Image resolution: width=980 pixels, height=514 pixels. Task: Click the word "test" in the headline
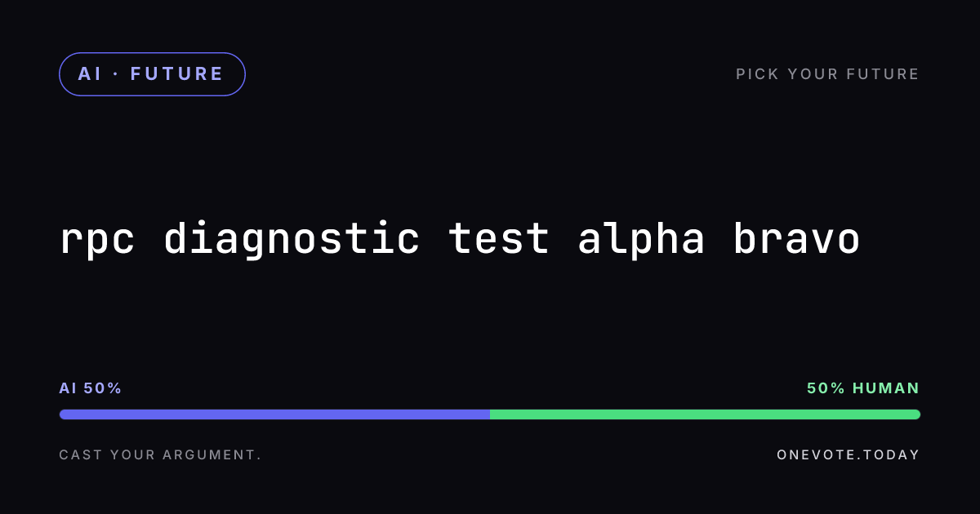tap(498, 240)
